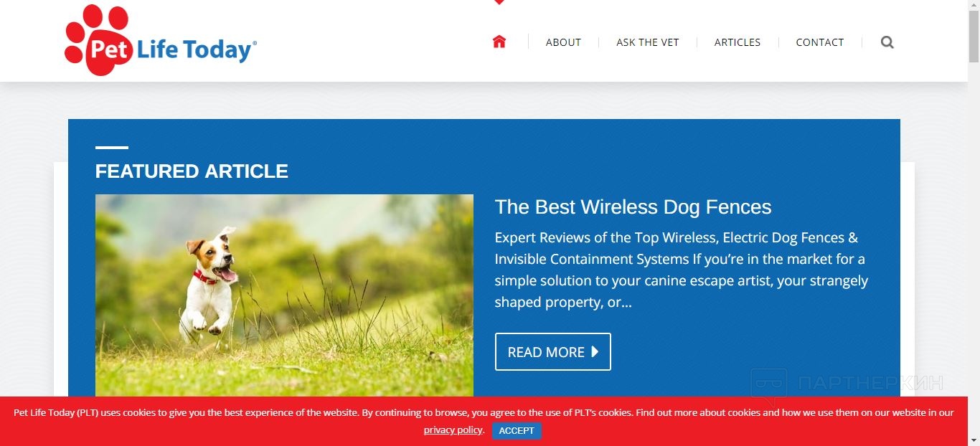Click the Featured Article heading
This screenshot has height=446, width=980.
pyautogui.click(x=192, y=171)
